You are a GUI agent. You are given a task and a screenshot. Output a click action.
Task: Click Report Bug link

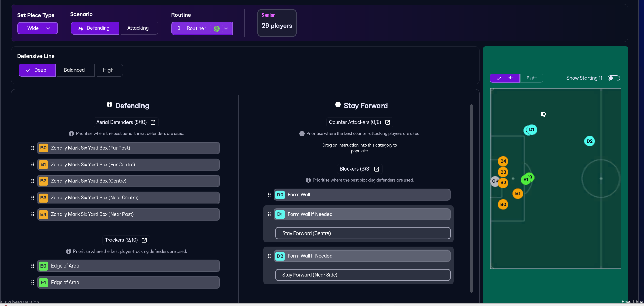(632, 301)
